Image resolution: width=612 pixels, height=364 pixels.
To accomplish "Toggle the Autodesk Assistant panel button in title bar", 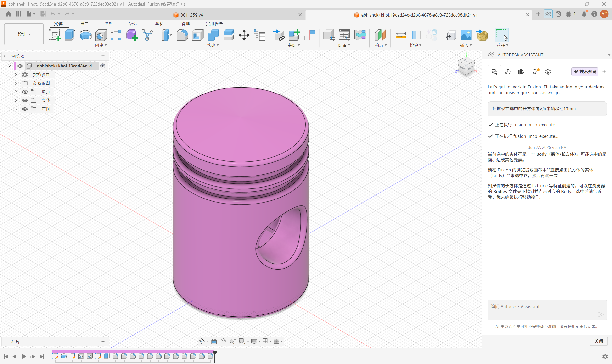I will (548, 14).
